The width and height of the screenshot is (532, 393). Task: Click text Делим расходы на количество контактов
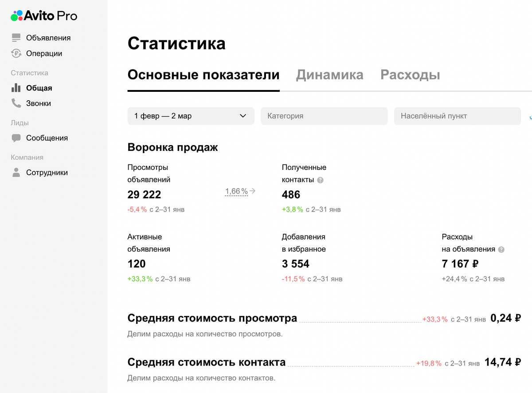pyautogui.click(x=202, y=378)
